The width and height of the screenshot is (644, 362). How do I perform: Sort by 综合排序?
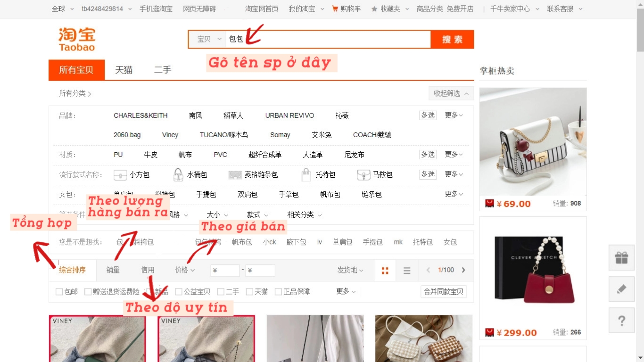73,270
